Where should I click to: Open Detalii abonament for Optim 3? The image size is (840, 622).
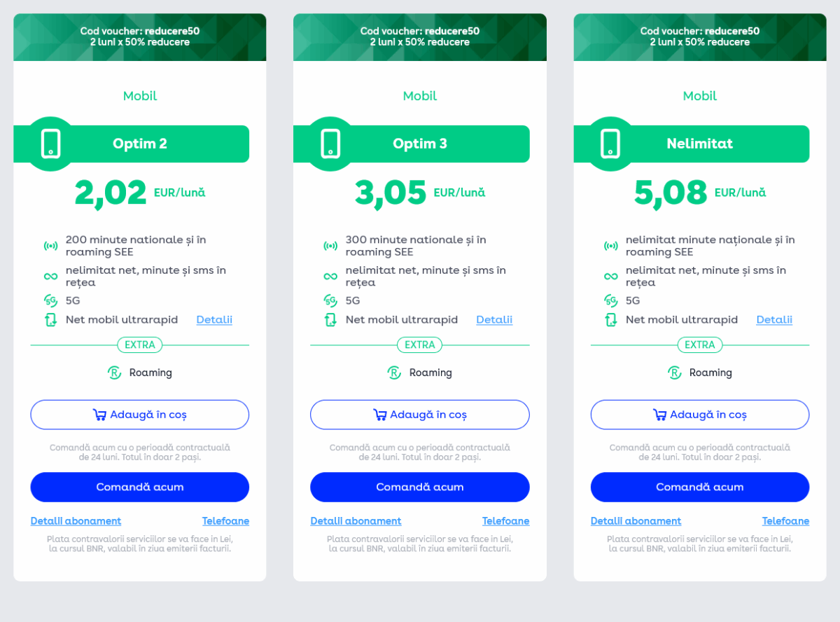(356, 521)
